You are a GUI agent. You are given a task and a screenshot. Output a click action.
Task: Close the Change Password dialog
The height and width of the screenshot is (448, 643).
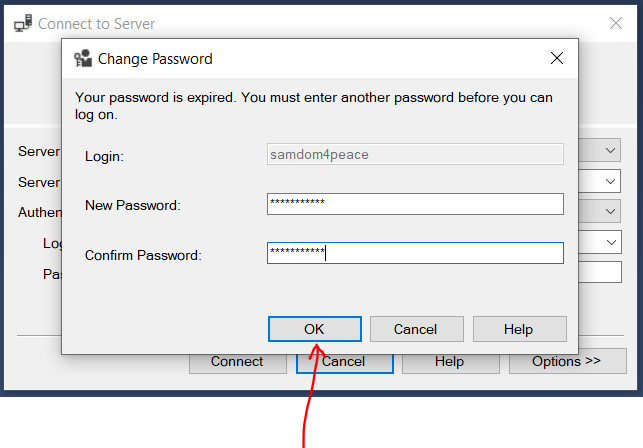coord(557,58)
